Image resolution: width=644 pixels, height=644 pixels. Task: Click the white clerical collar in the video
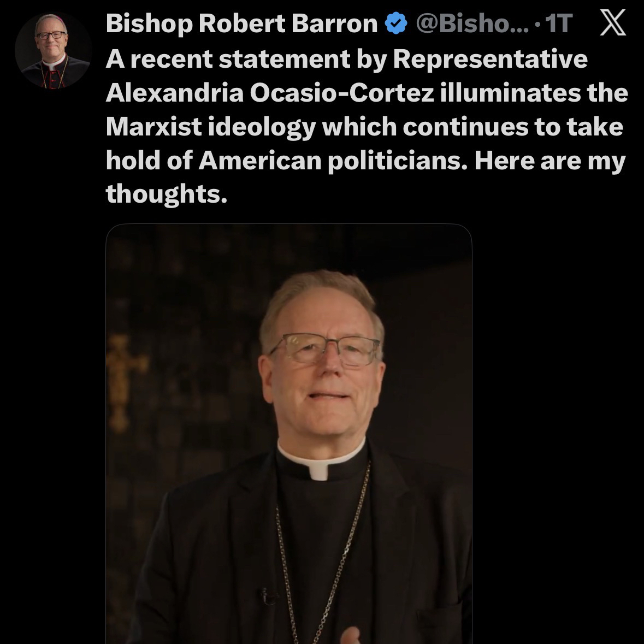click(321, 459)
